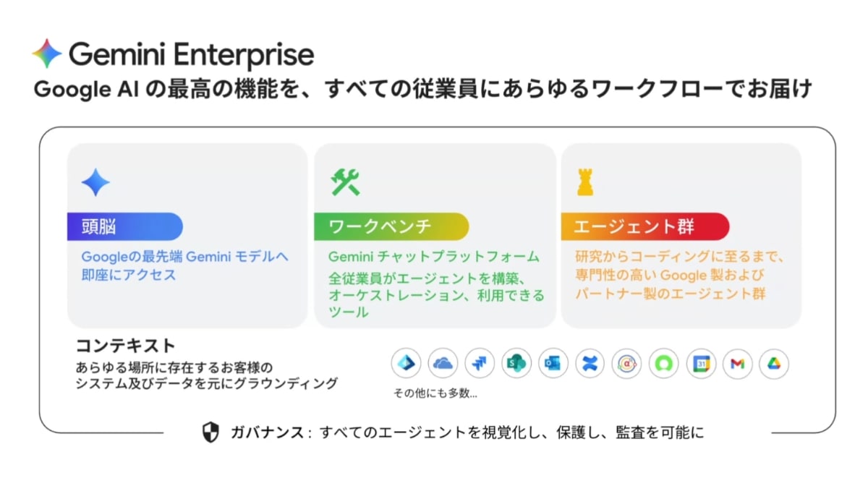
Task: Select the エージェント群 orange-red label banner
Action: pos(644,226)
